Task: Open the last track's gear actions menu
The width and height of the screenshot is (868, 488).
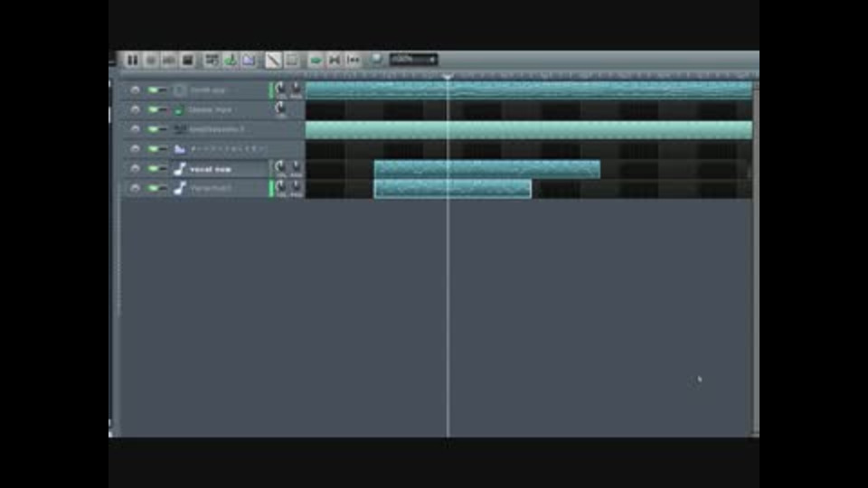Action: pyautogui.click(x=135, y=188)
